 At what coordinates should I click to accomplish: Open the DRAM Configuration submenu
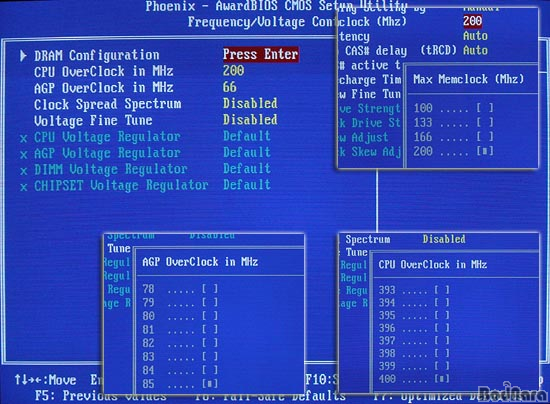click(97, 55)
